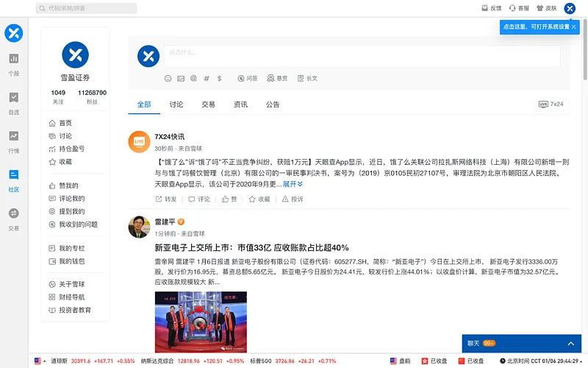View the 道琼斯 index quote

(93, 361)
